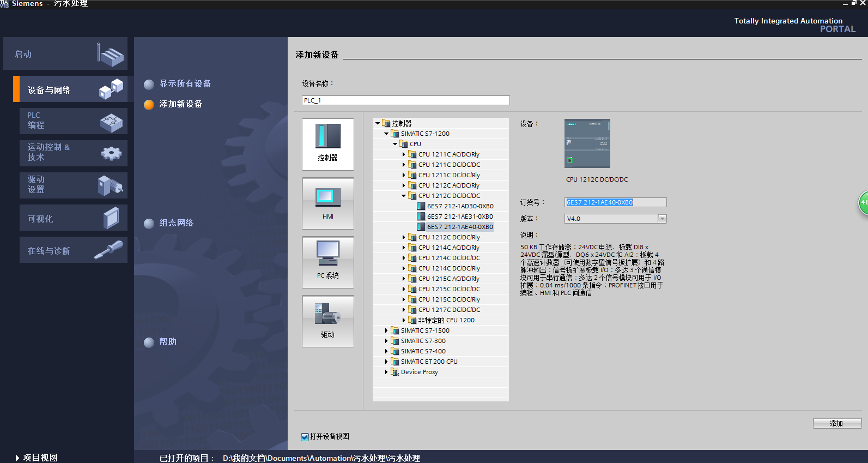Open 可视化 visualization portal section
868x463 pixels.
(x=73, y=218)
